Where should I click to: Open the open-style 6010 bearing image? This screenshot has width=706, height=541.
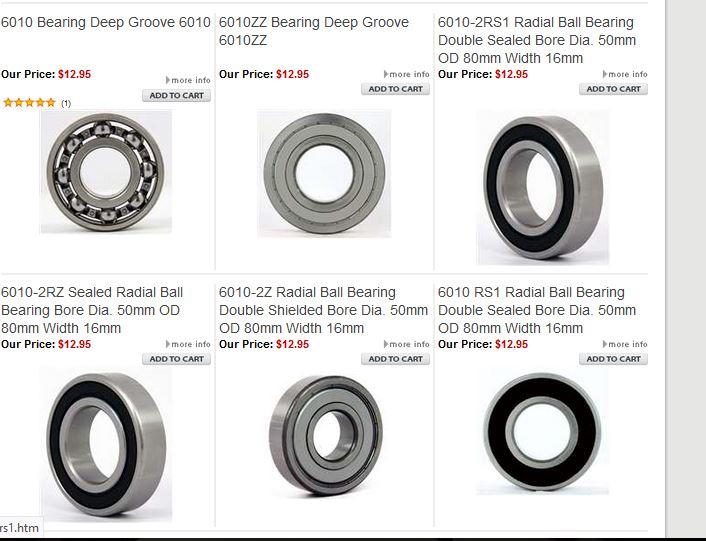[106, 172]
